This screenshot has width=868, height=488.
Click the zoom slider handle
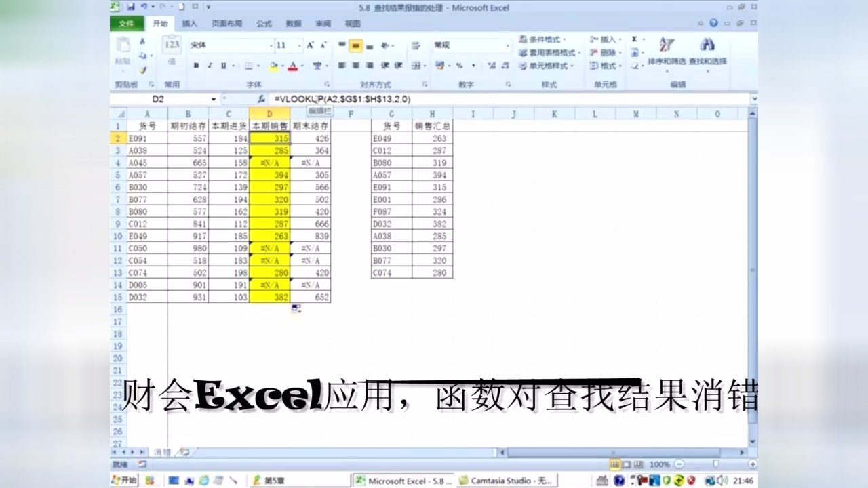715,464
